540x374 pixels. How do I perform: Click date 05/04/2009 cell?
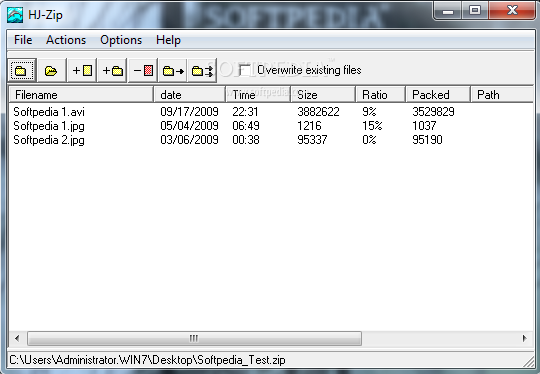coord(189,126)
